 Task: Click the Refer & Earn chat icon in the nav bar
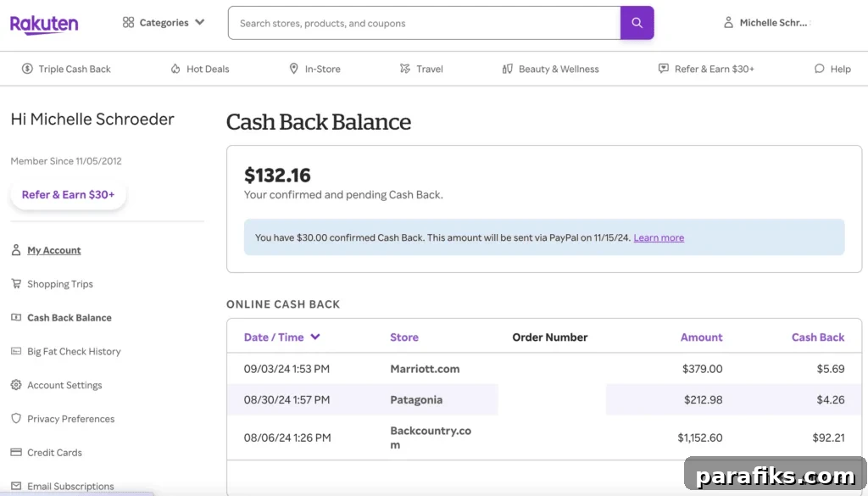click(663, 69)
